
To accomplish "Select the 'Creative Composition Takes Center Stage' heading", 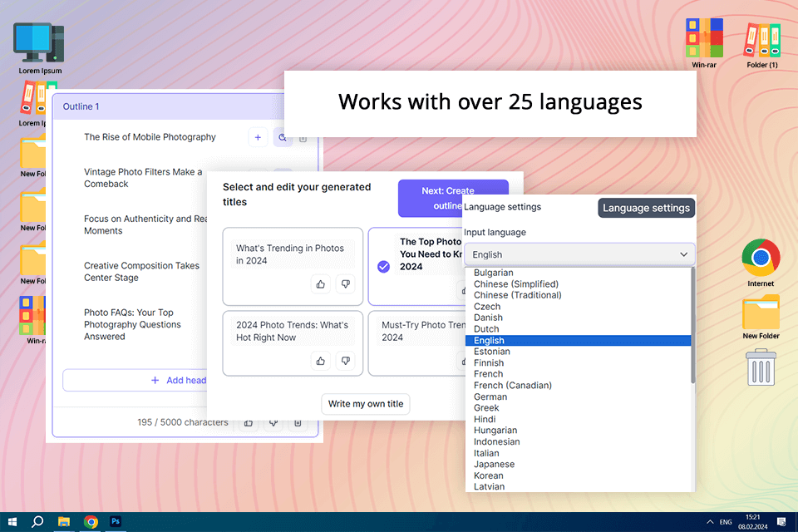I will [x=141, y=272].
